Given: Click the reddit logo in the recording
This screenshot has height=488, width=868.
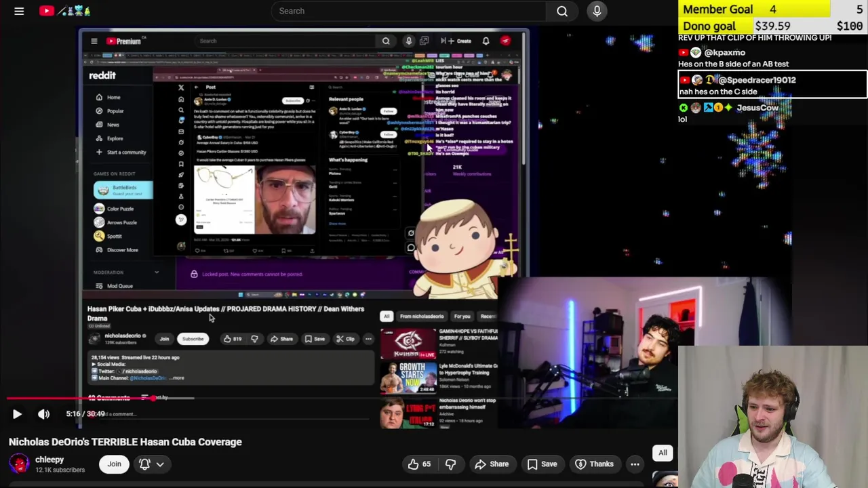Looking at the screenshot, I should pyautogui.click(x=102, y=76).
